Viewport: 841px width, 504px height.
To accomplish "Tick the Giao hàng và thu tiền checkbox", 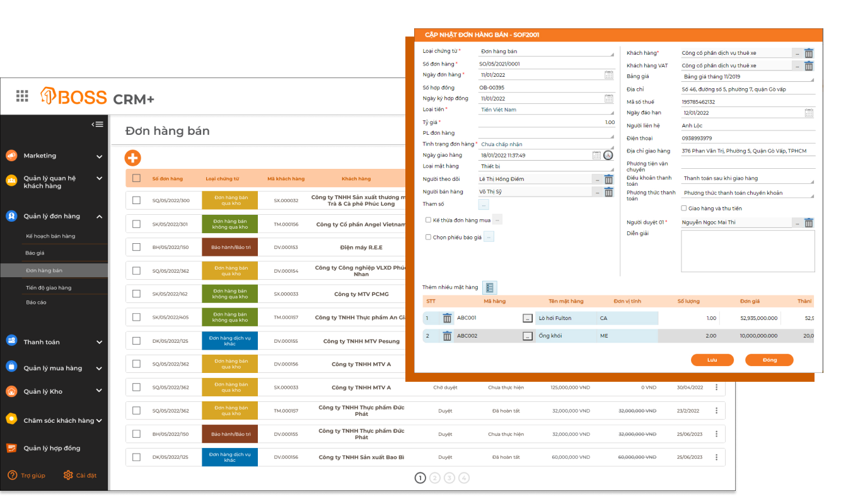I will pyautogui.click(x=684, y=209).
